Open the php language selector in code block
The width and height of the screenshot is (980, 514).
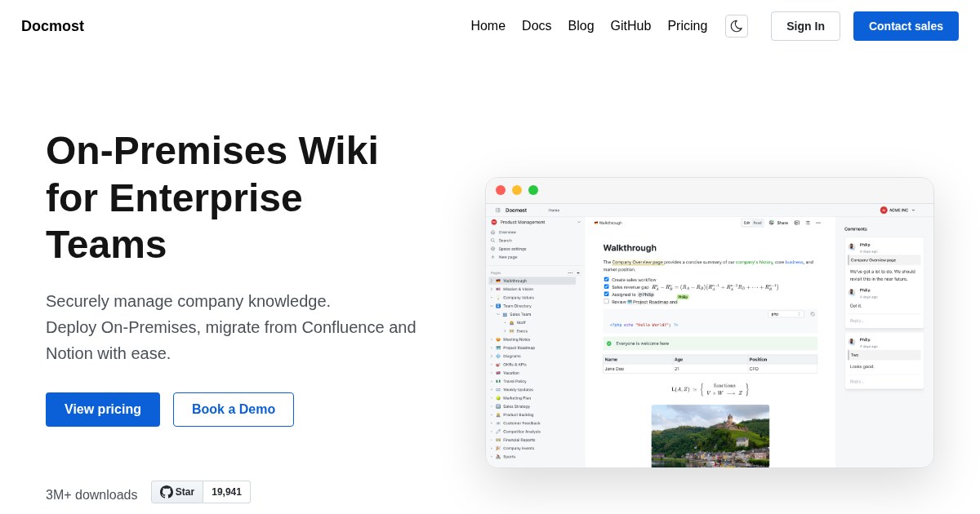(786, 314)
